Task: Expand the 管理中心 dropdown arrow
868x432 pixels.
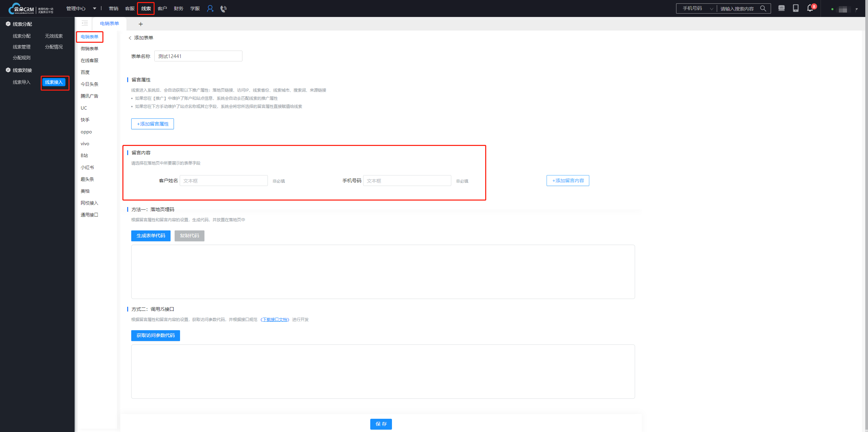Action: 94,8
